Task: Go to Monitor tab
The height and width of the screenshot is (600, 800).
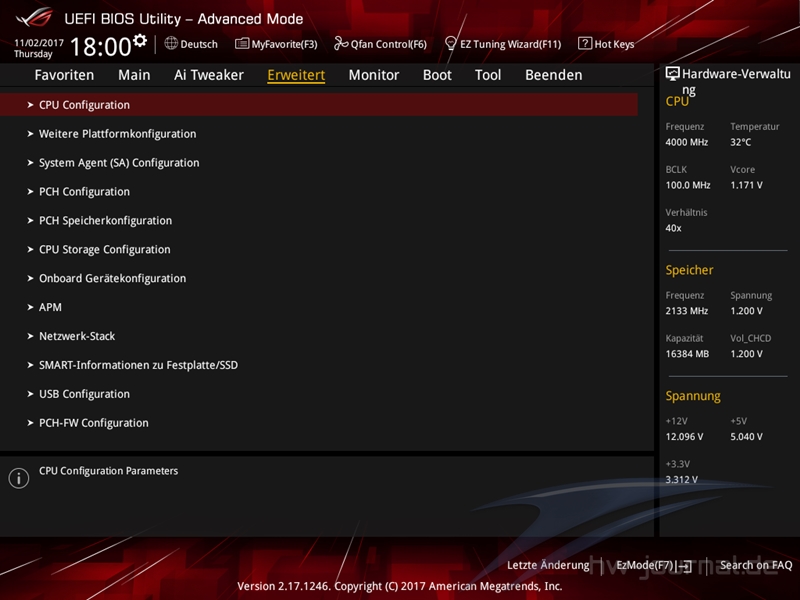Action: [373, 75]
